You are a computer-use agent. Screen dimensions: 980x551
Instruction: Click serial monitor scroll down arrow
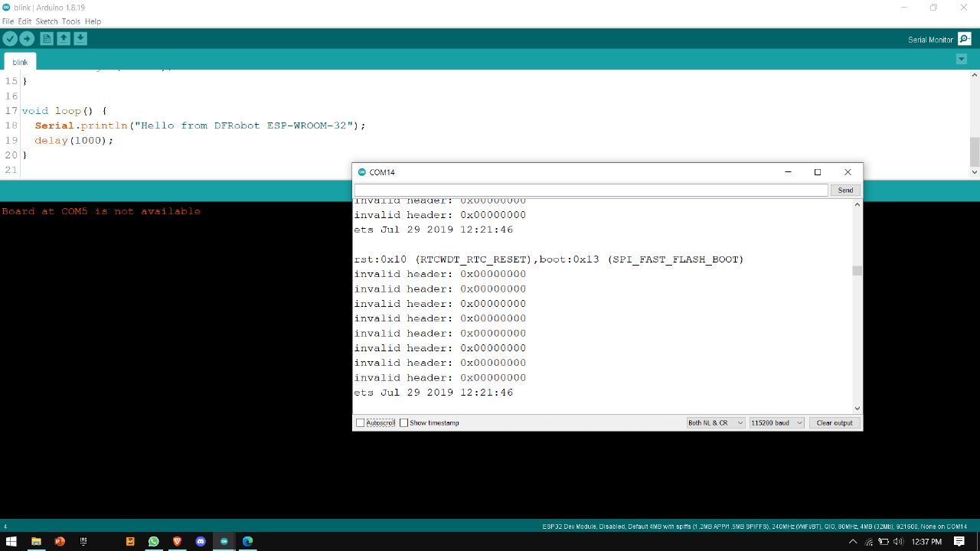pyautogui.click(x=857, y=409)
